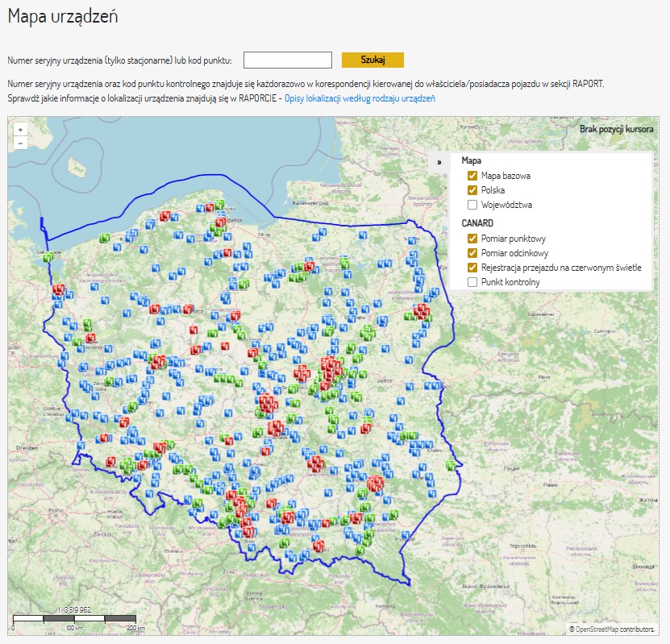Click the zoom out minus control on the map
The image size is (670, 644).
(20, 145)
